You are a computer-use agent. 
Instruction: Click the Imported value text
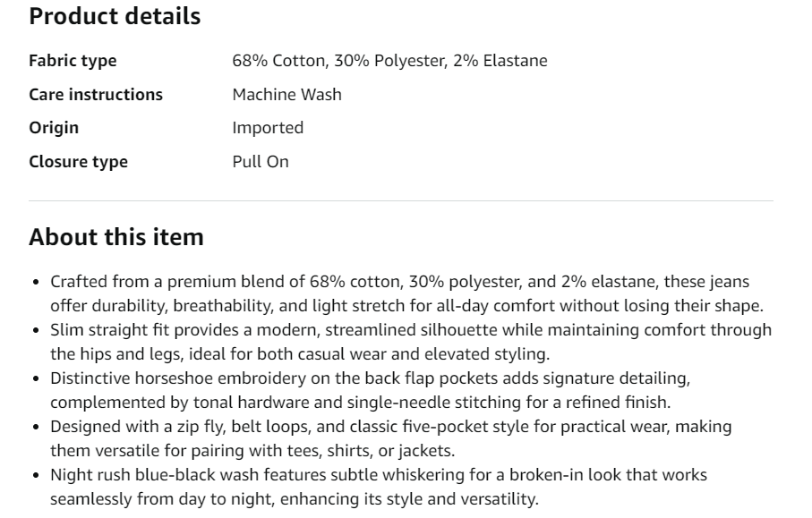click(268, 127)
